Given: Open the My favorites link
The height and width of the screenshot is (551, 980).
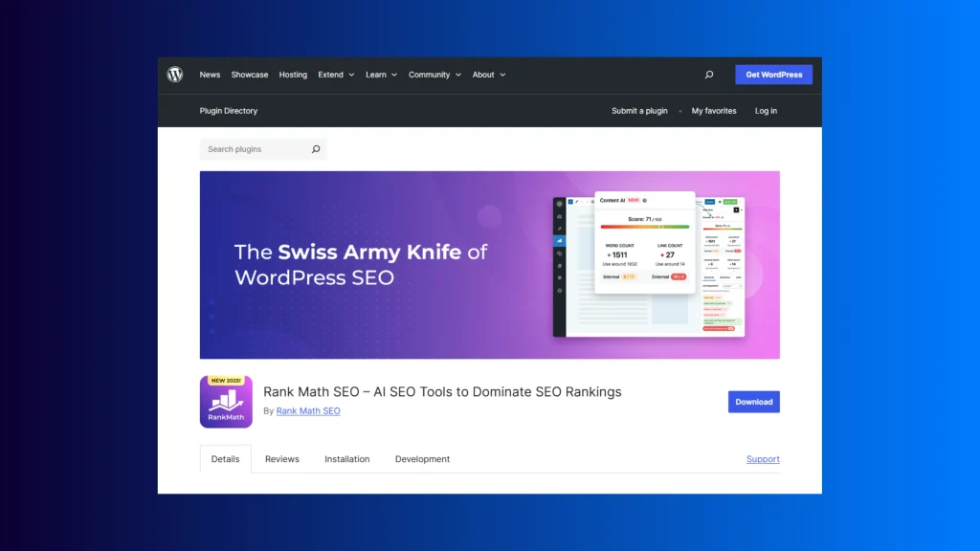Looking at the screenshot, I should pyautogui.click(x=714, y=111).
